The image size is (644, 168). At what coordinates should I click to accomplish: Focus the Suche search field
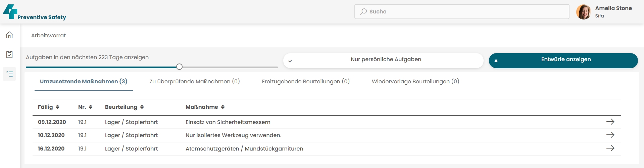[x=462, y=11]
